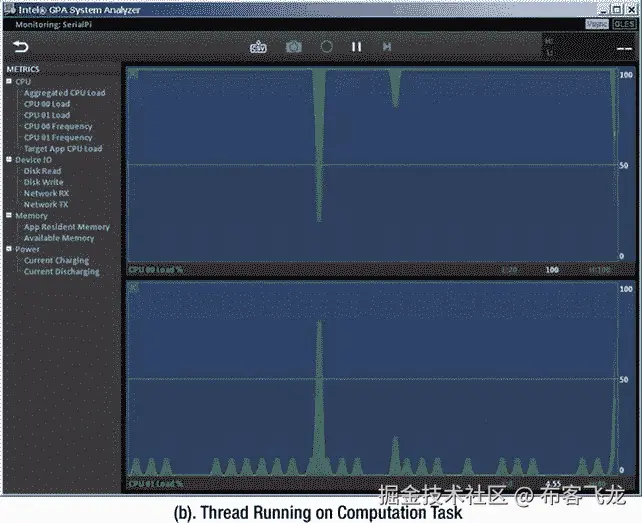Click the Monitoring: SerialPi label
Screen dimensions: 642x523
[53, 25]
